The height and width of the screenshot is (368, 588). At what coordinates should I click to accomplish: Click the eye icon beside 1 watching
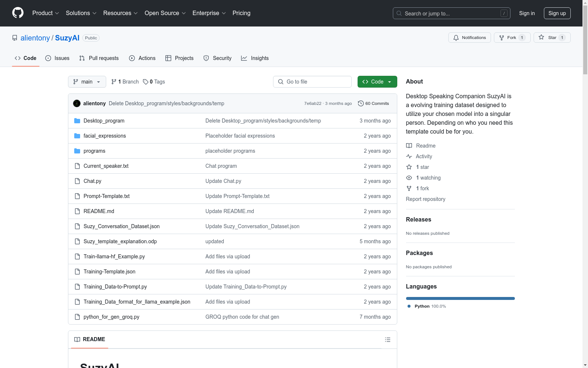[x=409, y=178]
